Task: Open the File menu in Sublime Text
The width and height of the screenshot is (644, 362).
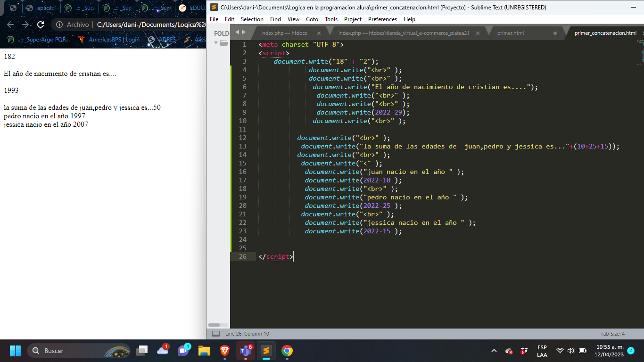Action: (x=214, y=19)
